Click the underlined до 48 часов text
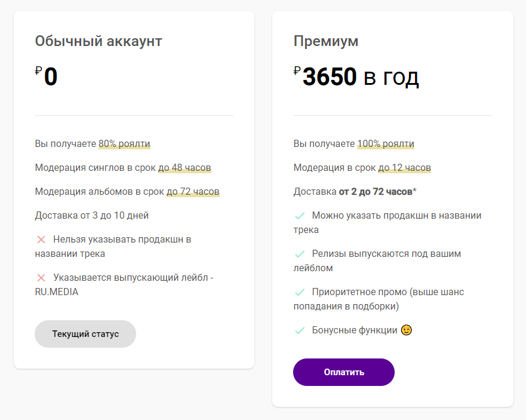Viewport: 526px width, 420px height. point(184,168)
